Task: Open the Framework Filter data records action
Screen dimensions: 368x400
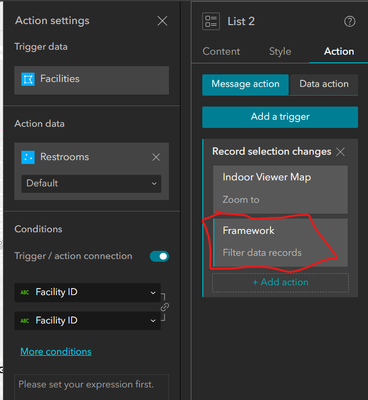Action: [280, 242]
